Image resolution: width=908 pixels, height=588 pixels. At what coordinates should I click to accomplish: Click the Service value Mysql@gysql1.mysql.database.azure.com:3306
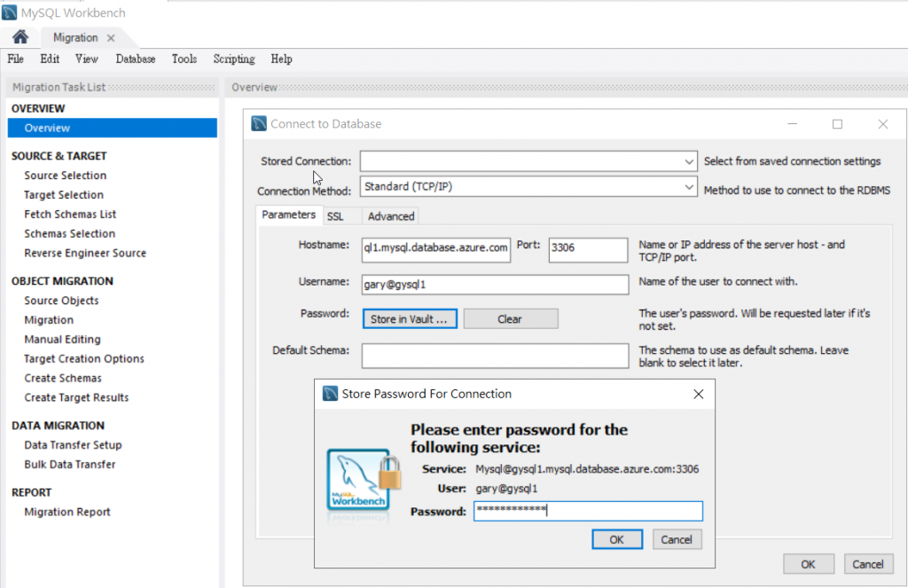click(587, 469)
